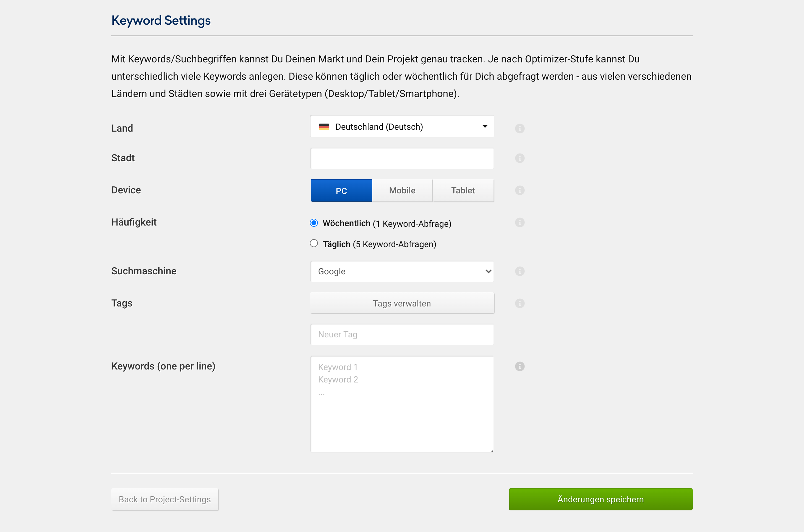Click the info icon next to Land

(x=520, y=128)
